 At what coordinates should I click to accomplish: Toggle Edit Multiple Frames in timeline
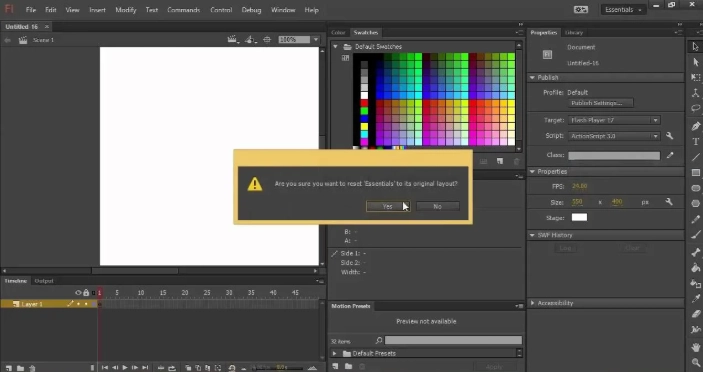pos(208,368)
